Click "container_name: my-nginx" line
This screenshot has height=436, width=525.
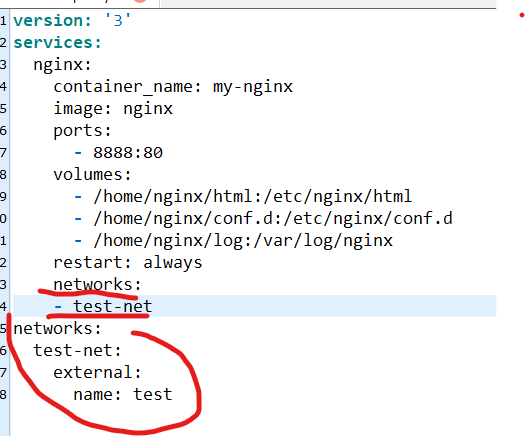point(173,87)
